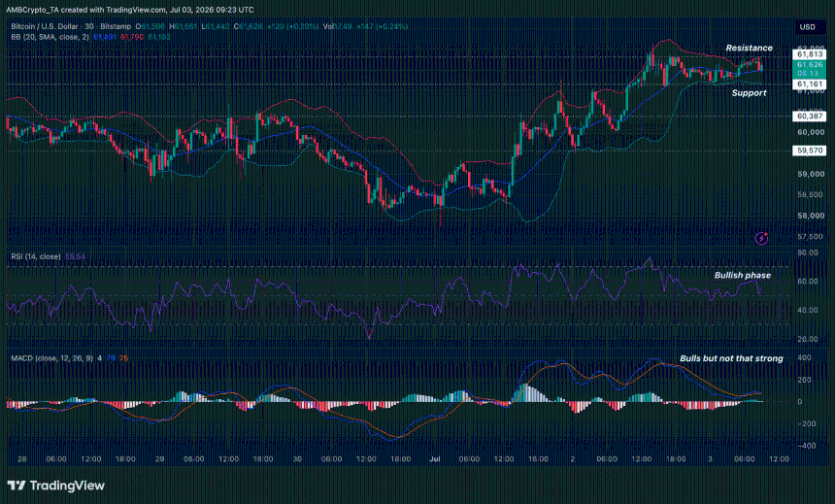Click the MACD (close, 12, 26, 9) legend
The height and width of the screenshot is (504, 835).
(x=51, y=358)
